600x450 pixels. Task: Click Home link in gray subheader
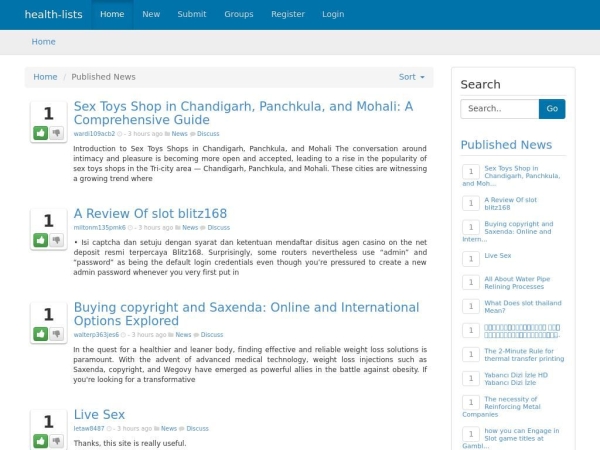pyautogui.click(x=43, y=42)
